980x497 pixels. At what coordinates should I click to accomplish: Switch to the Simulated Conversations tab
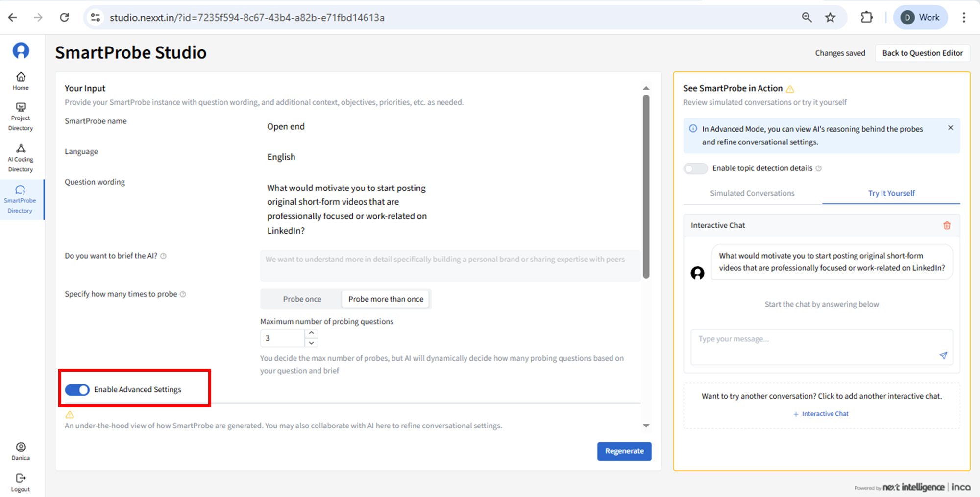pos(752,193)
